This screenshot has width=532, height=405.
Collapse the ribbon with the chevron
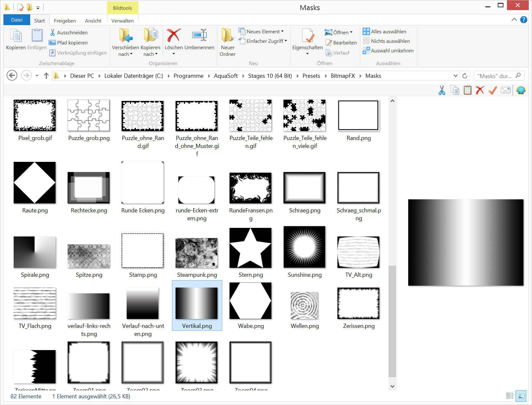pyautogui.click(x=514, y=20)
